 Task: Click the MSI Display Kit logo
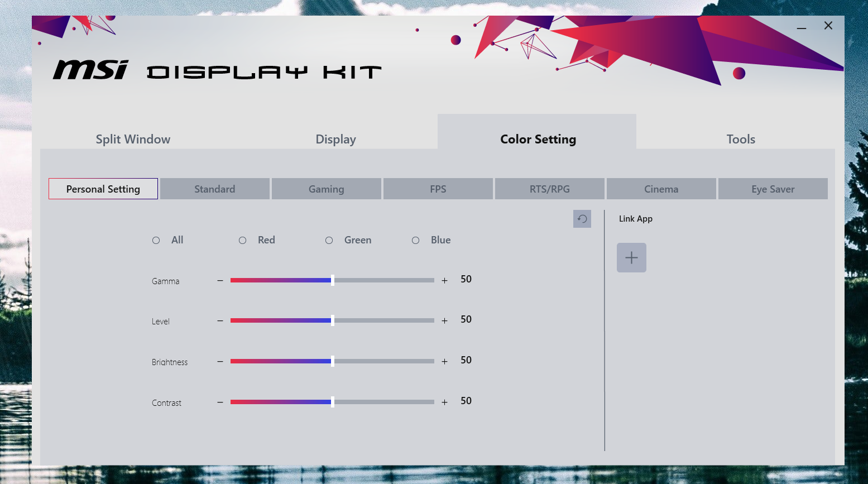[218, 70]
